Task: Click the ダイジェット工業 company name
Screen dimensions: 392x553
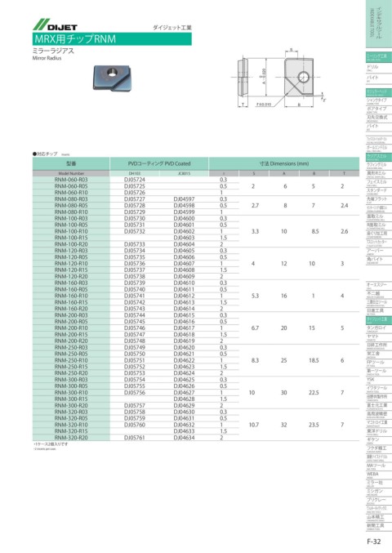Action: coord(172,28)
